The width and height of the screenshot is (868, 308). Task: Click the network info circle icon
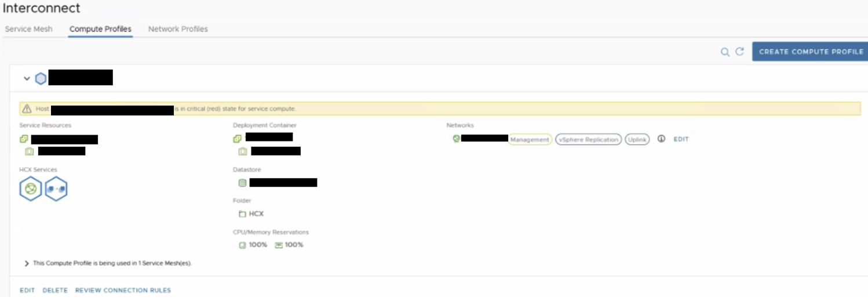661,139
